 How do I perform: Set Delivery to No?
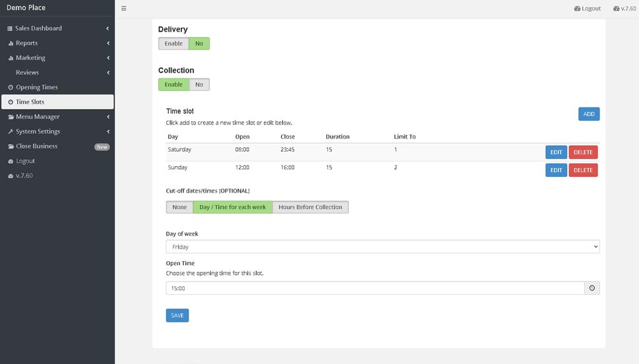(x=199, y=44)
